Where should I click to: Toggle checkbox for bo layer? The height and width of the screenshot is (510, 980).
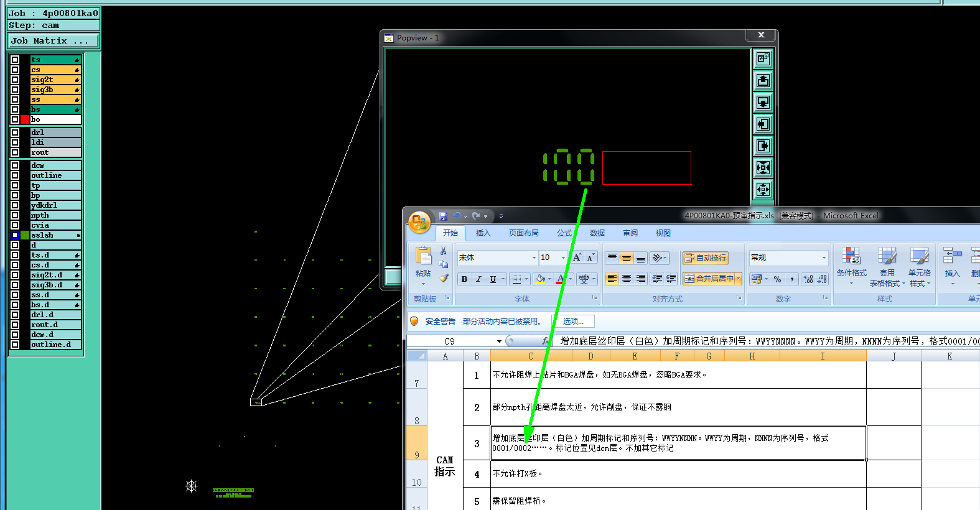pos(15,119)
